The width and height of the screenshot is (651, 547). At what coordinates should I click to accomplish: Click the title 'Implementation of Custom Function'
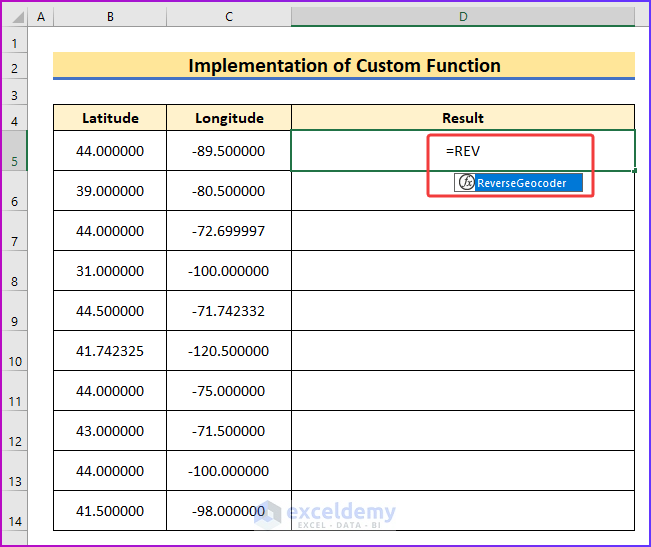[x=344, y=66]
